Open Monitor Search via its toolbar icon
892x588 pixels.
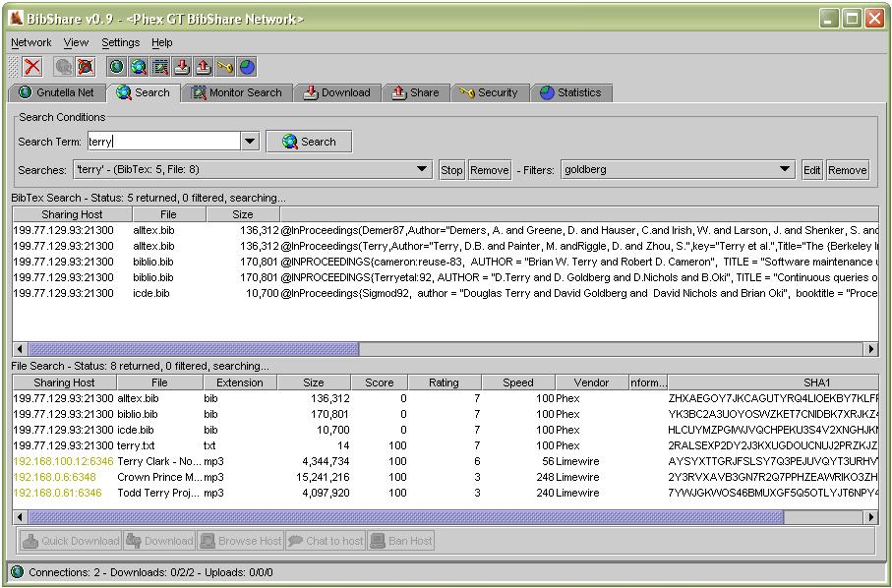(160, 66)
